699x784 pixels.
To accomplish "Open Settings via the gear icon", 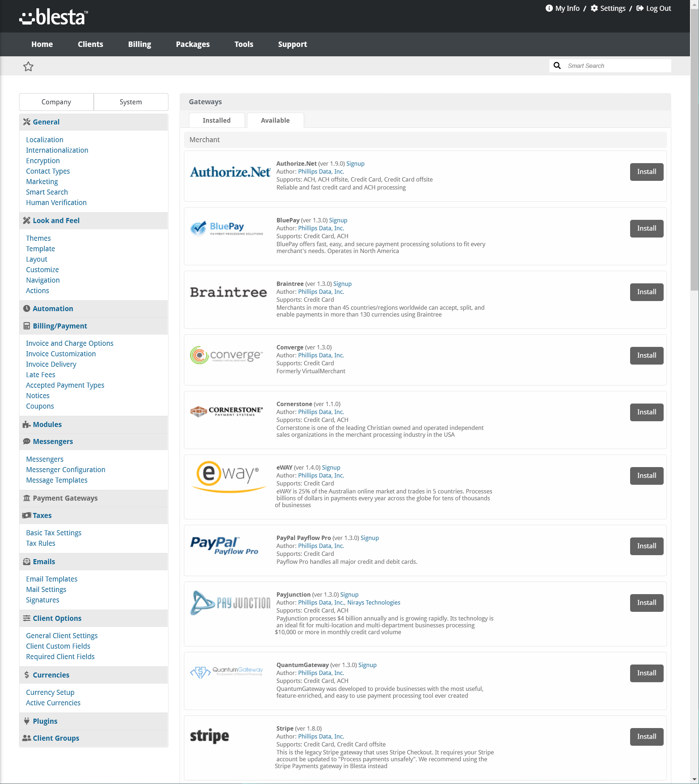I will coord(594,8).
